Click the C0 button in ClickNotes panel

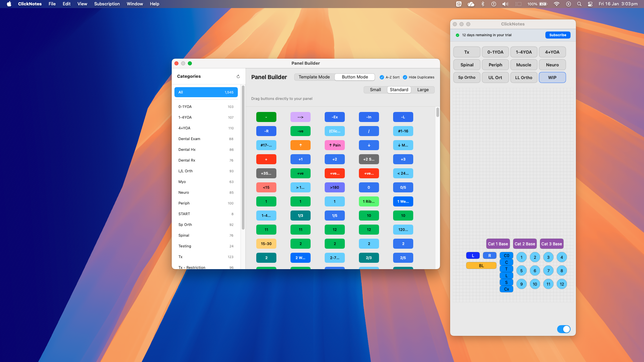[506, 256]
